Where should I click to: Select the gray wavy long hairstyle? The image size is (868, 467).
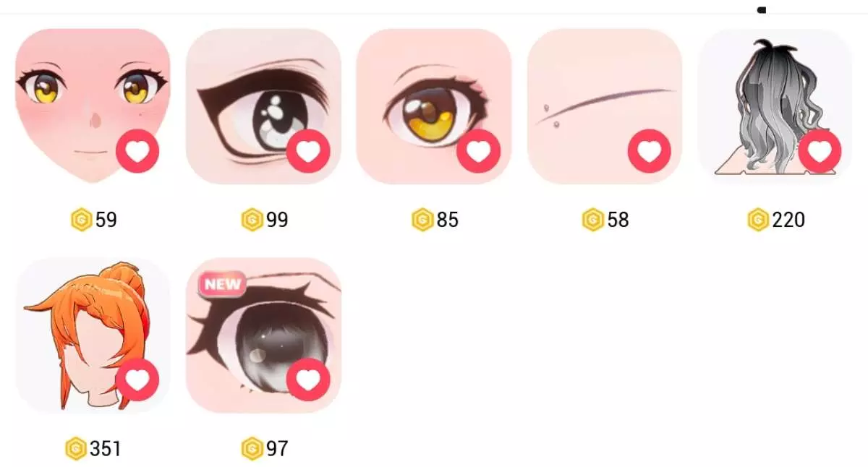[x=775, y=106]
